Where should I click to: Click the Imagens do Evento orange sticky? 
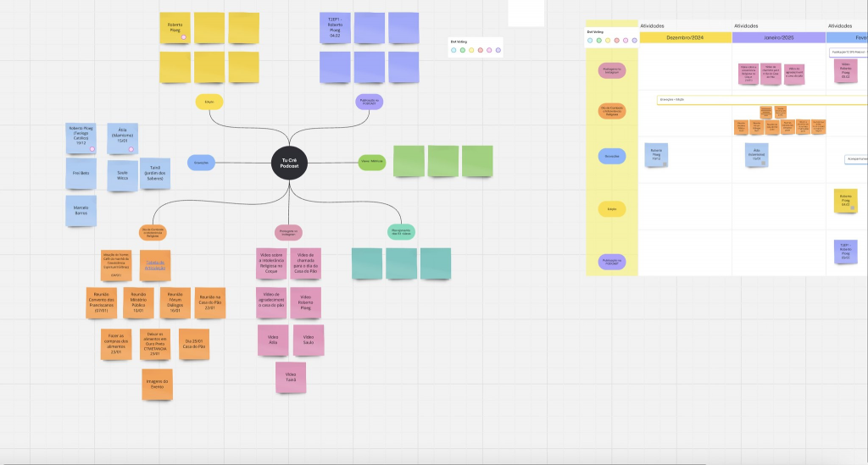157,384
